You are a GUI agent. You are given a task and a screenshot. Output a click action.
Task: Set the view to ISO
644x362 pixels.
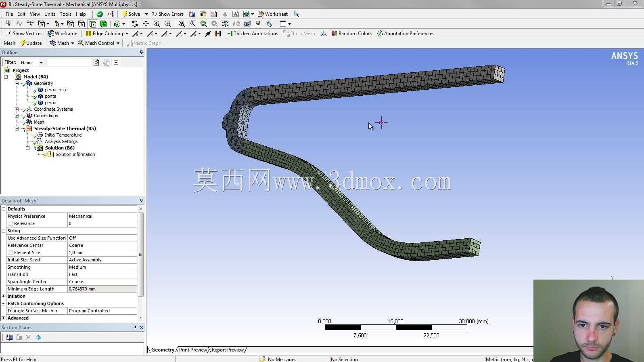[x=225, y=24]
